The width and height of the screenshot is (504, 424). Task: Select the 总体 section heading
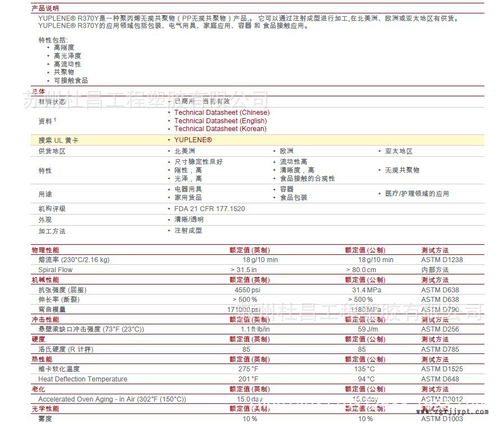[x=38, y=91]
